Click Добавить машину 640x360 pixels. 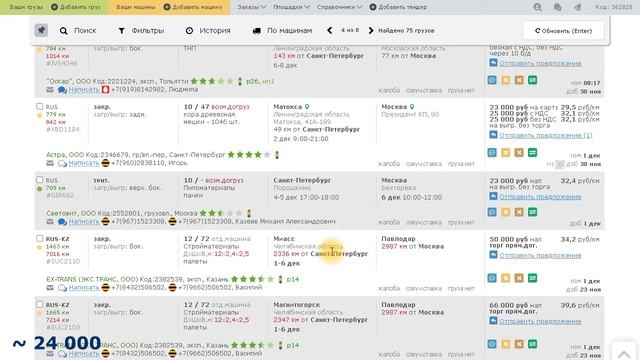pos(193,7)
